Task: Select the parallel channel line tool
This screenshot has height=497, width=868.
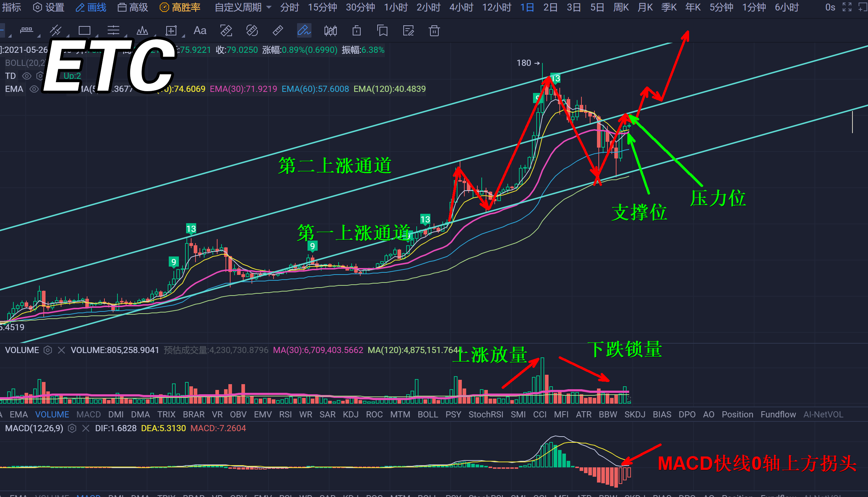Action: tap(56, 30)
